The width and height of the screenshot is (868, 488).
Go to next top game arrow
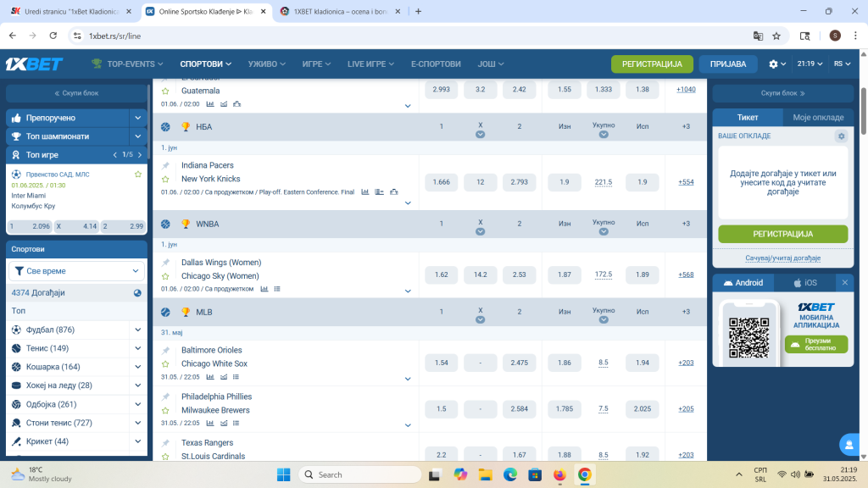[140, 155]
